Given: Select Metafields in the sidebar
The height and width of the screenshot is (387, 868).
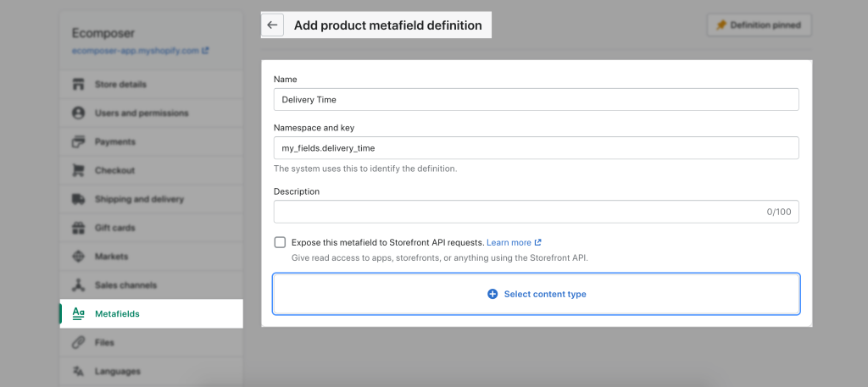Looking at the screenshot, I should click(x=151, y=314).
